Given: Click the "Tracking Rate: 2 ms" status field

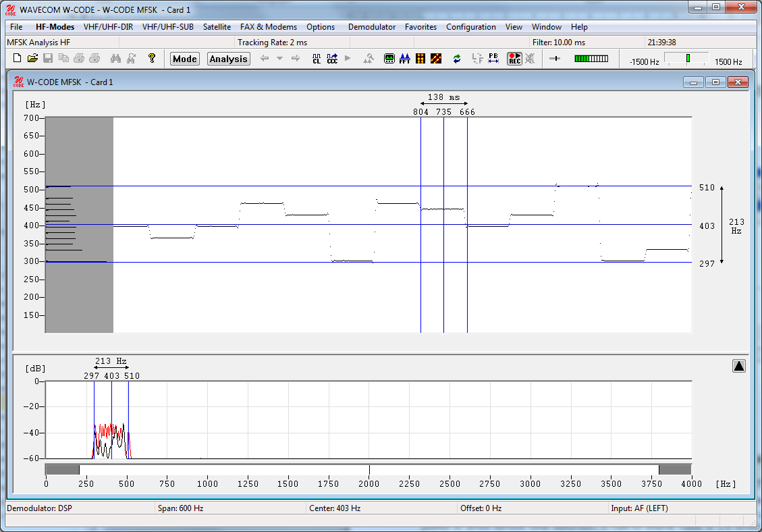Looking at the screenshot, I should coord(292,43).
